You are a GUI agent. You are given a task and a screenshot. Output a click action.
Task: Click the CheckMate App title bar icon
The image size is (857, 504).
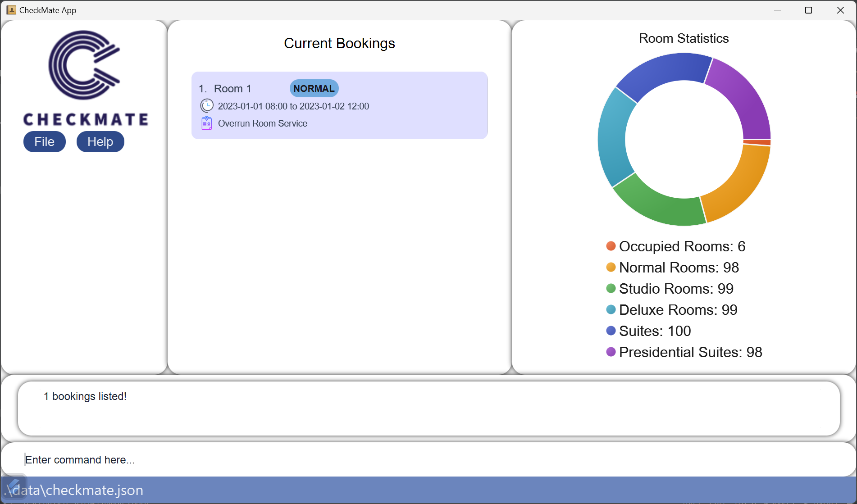11,10
